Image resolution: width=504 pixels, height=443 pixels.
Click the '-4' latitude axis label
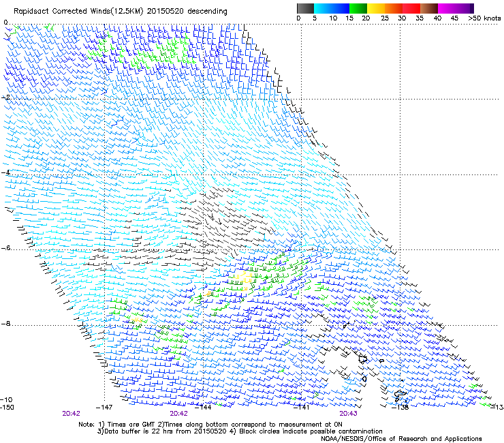pos(5,172)
